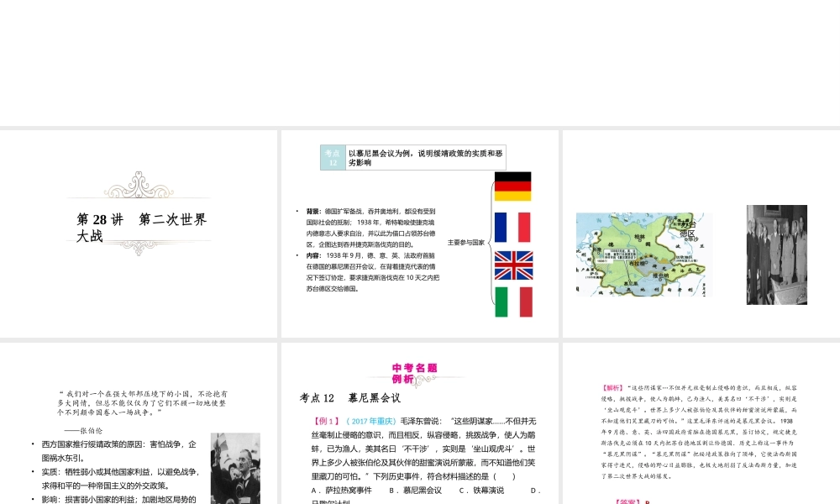Select the slide with the four country flags
840x504 pixels.
(419, 234)
